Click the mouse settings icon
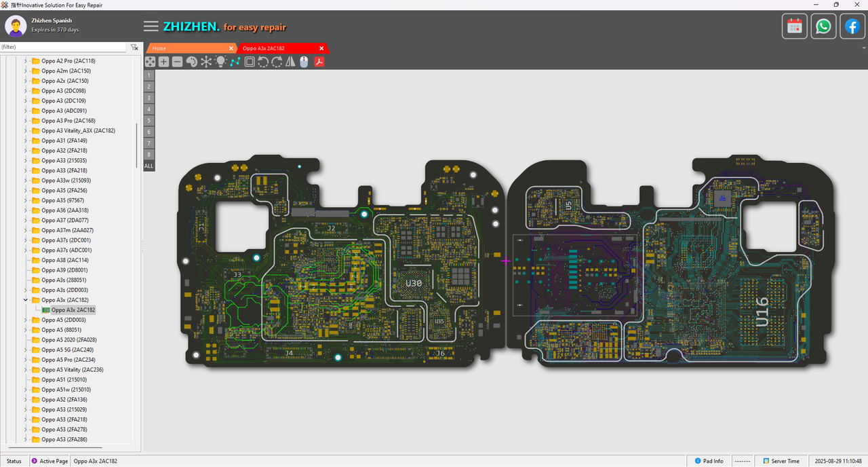This screenshot has width=868, height=467. 304,62
